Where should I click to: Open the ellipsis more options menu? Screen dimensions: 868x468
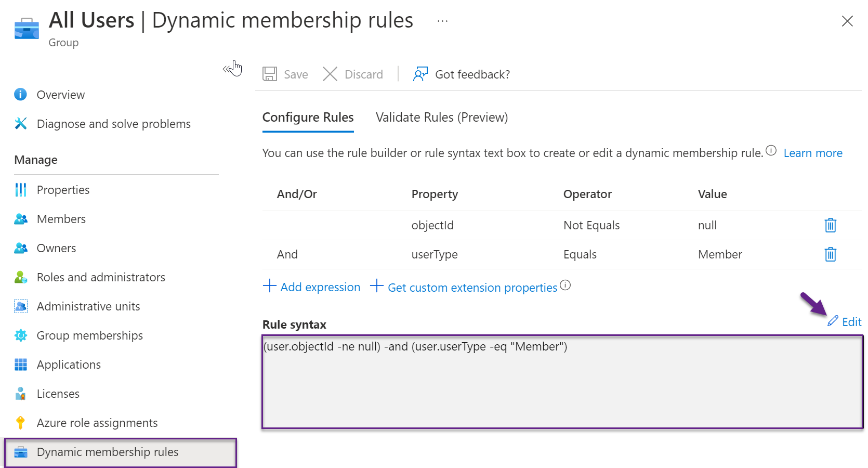(442, 21)
